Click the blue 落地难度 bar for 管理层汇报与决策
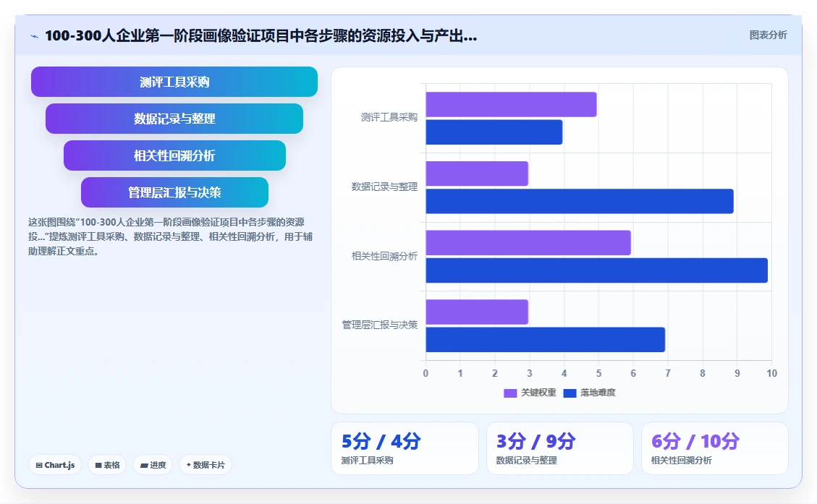 click(x=546, y=339)
